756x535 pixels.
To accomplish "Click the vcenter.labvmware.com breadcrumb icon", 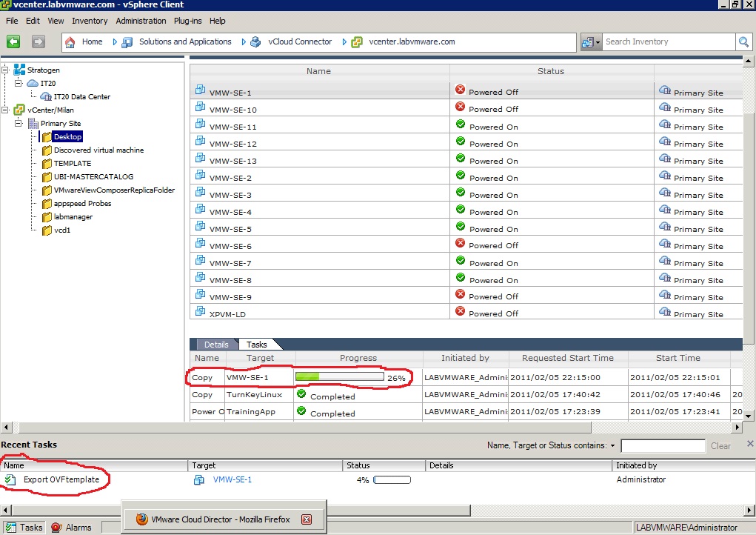I will coord(357,42).
